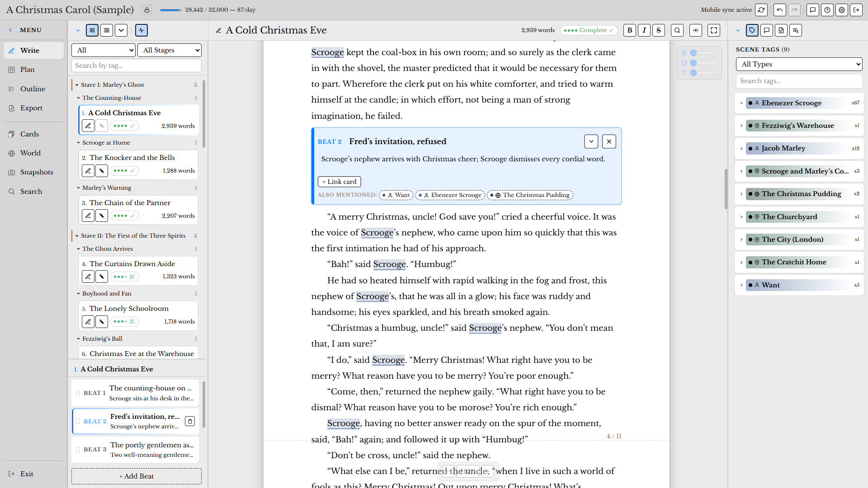Select Beat 3 The portly gentlemen
Image resolution: width=868 pixels, height=488 pixels.
[x=135, y=450]
